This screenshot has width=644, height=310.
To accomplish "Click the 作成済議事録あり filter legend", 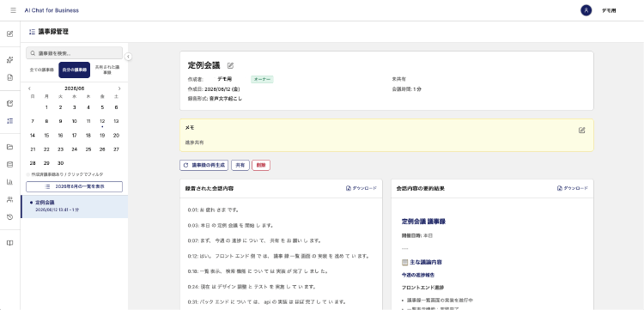I will click(64, 174).
